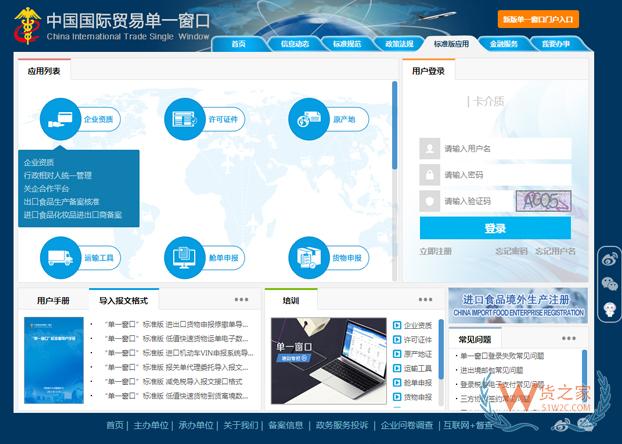Click the password input field
The height and width of the screenshot is (444, 622).
[506, 175]
